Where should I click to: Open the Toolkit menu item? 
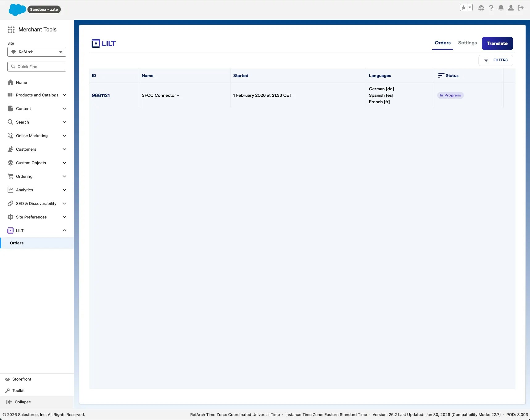(x=19, y=391)
